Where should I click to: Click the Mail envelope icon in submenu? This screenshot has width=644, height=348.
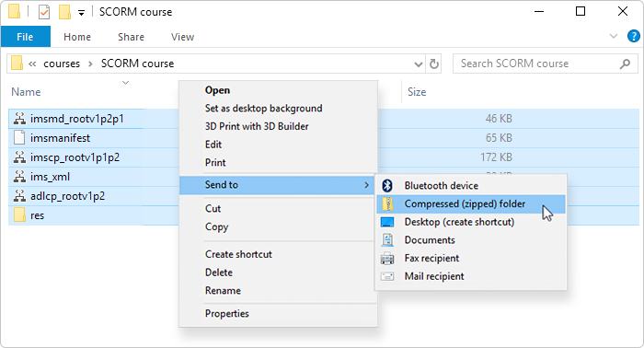(x=387, y=276)
